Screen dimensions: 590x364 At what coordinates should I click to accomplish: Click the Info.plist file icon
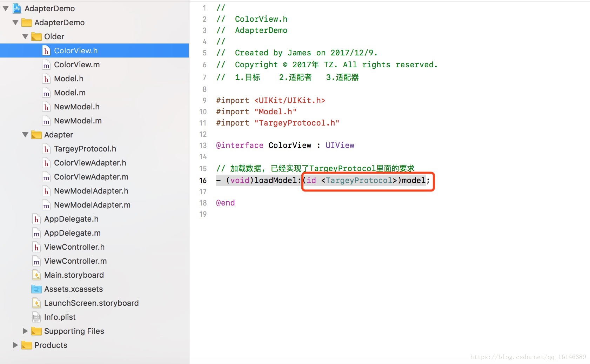click(36, 317)
